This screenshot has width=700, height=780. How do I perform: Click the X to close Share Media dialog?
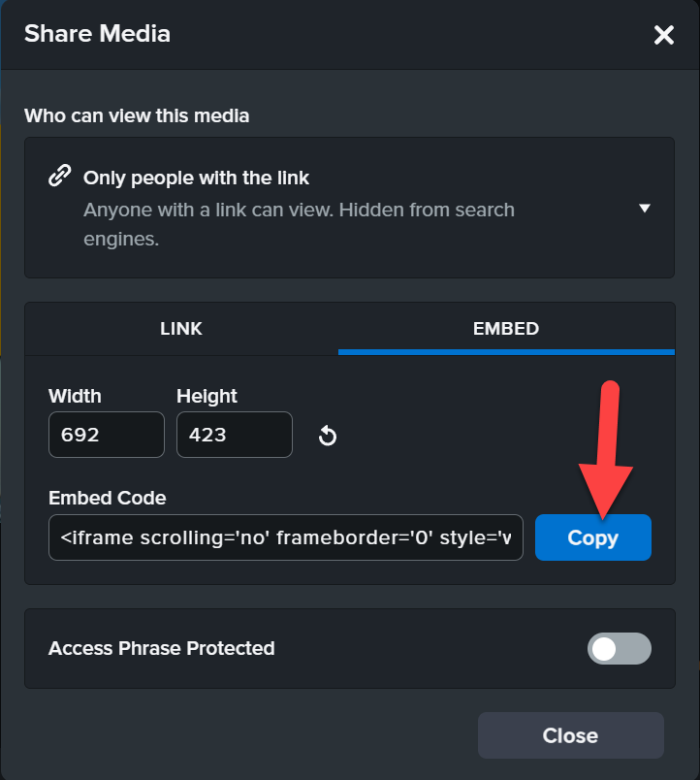664,35
